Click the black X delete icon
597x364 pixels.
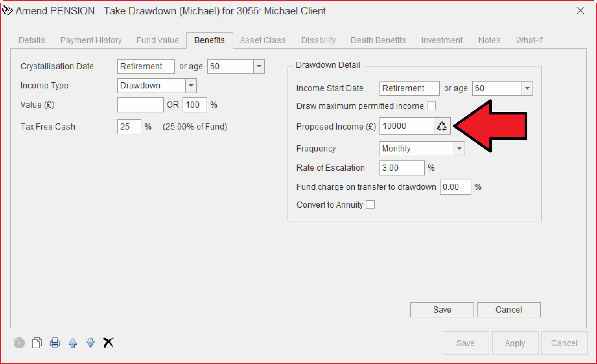[x=108, y=343]
